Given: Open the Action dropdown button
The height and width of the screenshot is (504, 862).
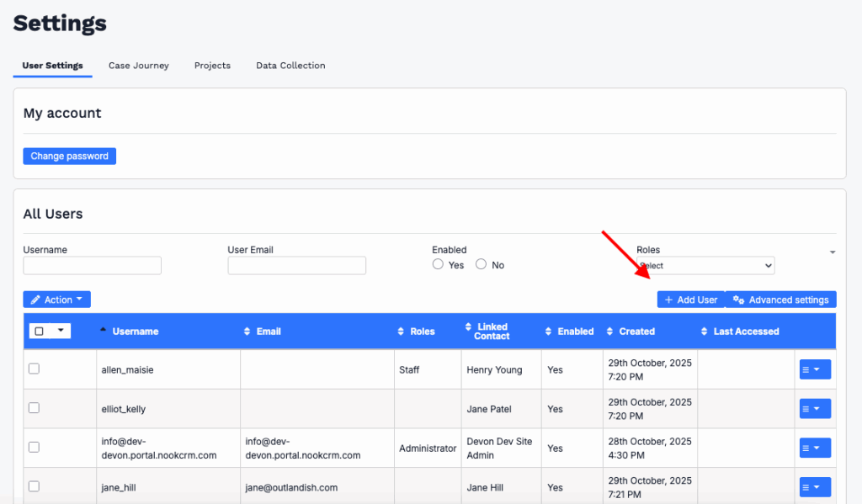Looking at the screenshot, I should click(56, 300).
